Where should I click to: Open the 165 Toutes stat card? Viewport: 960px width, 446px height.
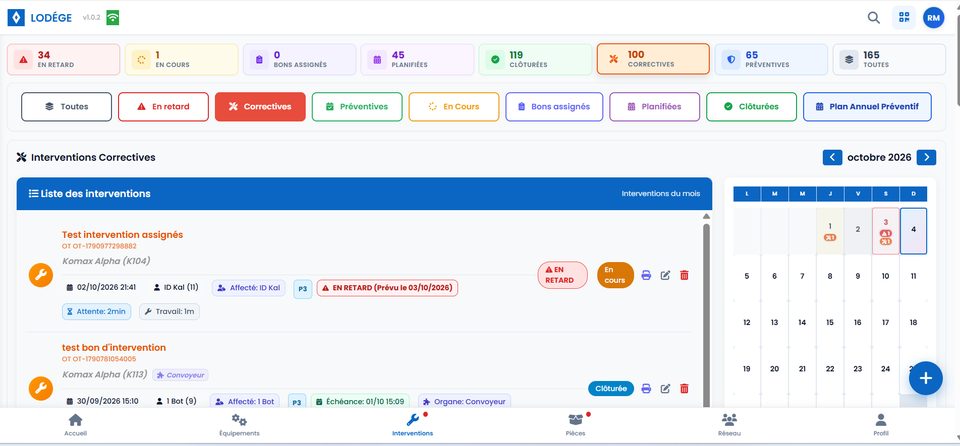[x=889, y=59]
